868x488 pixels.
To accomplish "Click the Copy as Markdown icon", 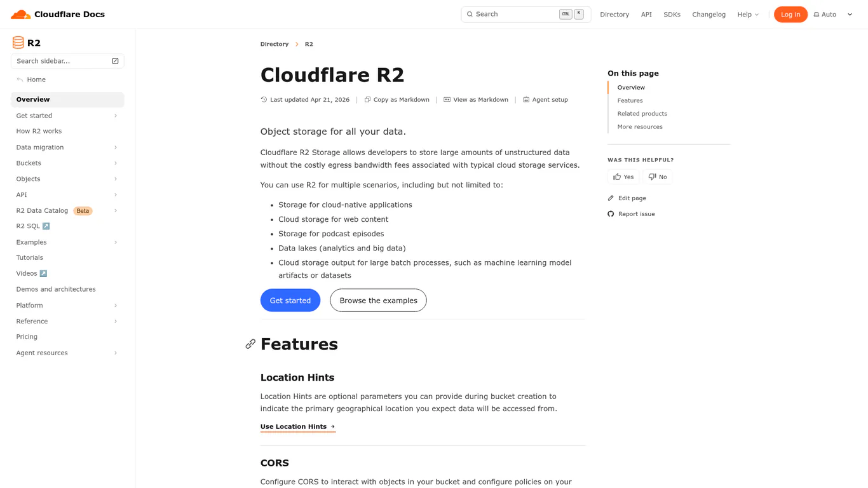I will tap(367, 100).
